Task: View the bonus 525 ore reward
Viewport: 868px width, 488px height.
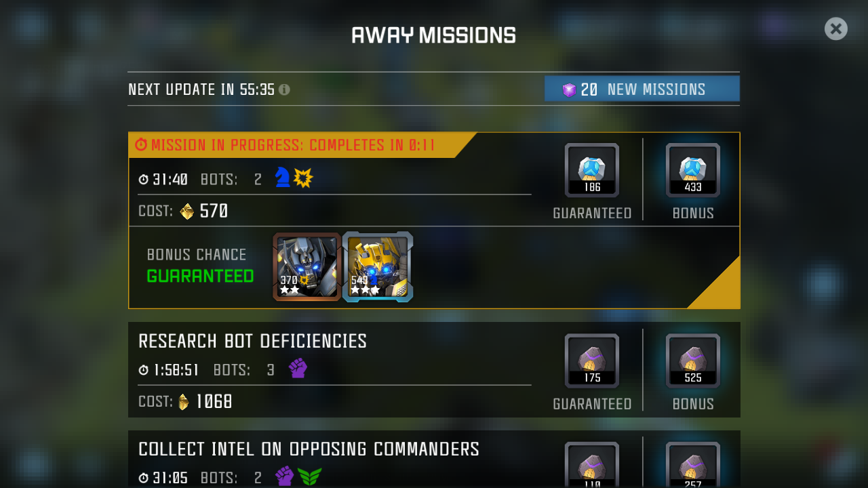Action: point(693,361)
